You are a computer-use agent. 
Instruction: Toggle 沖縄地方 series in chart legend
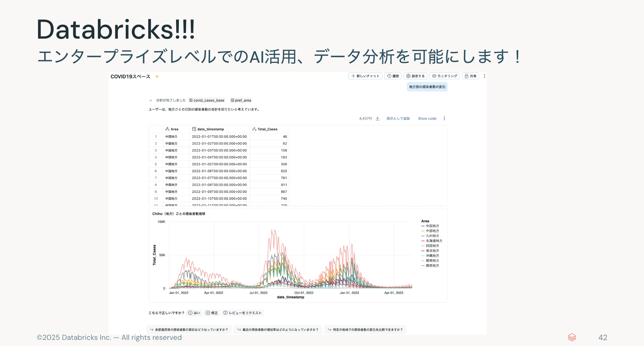pos(430,256)
